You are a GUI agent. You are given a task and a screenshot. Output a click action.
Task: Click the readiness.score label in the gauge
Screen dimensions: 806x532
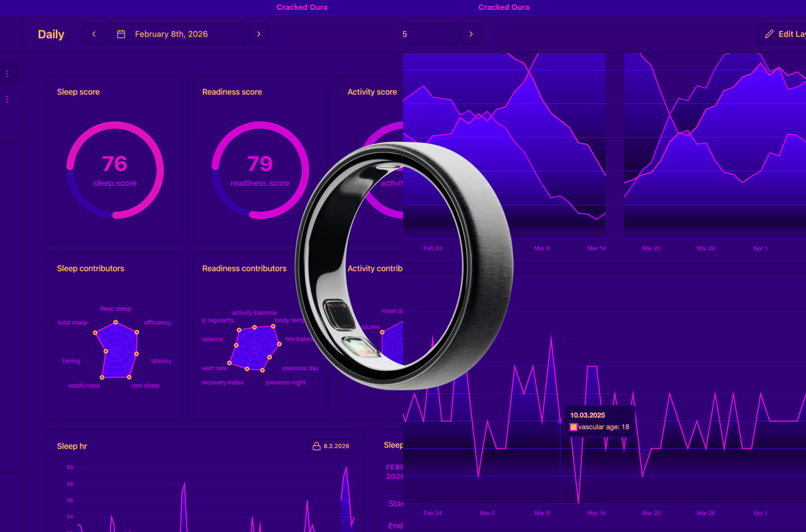[260, 183]
